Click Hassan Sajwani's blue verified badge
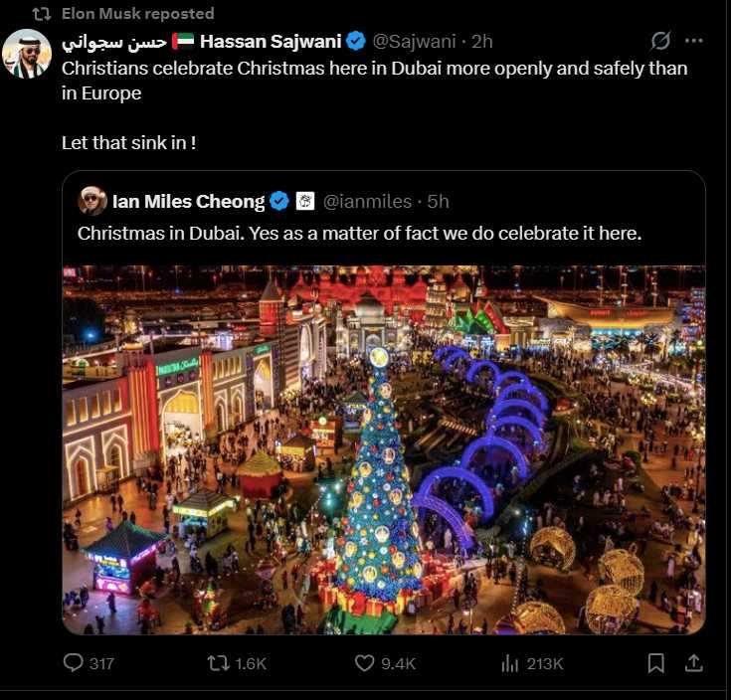This screenshot has height=700, width=731. pyautogui.click(x=356, y=42)
